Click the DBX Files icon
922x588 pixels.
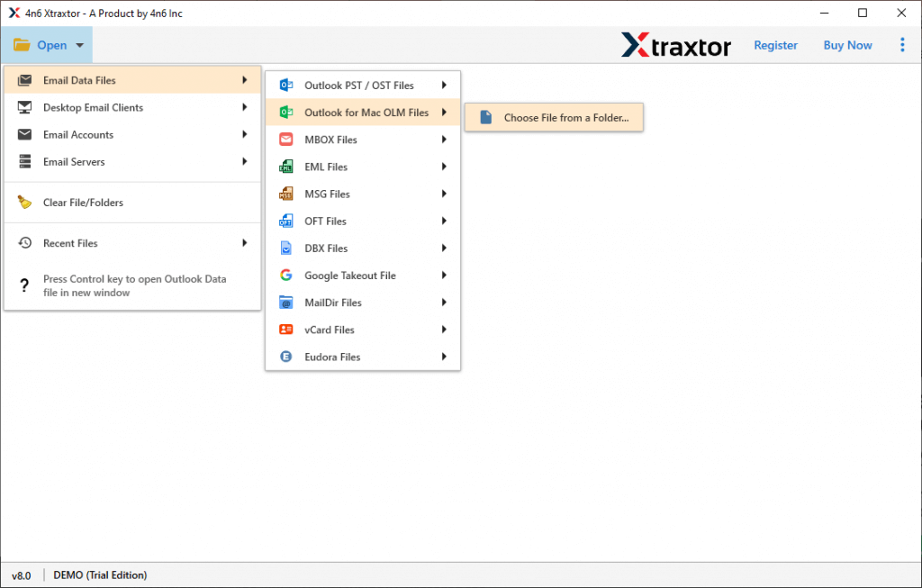click(288, 248)
